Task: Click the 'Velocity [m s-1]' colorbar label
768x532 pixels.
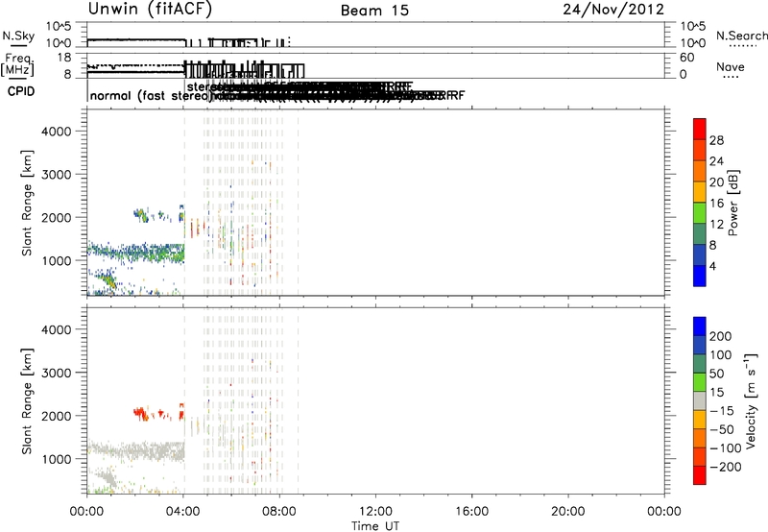Action: (x=750, y=401)
